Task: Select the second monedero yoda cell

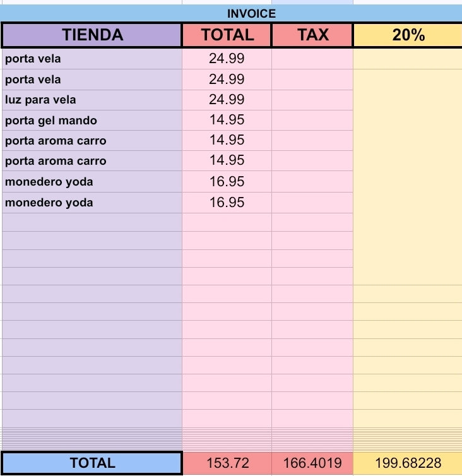Action: pyautogui.click(x=92, y=203)
